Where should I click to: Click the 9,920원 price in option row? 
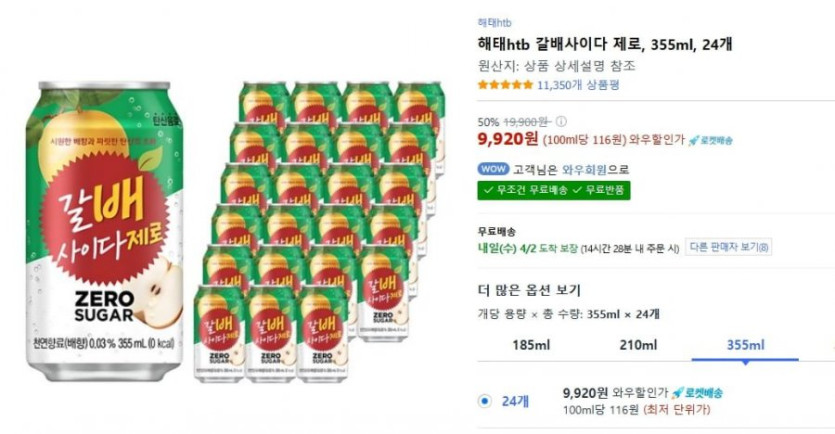coord(585,393)
